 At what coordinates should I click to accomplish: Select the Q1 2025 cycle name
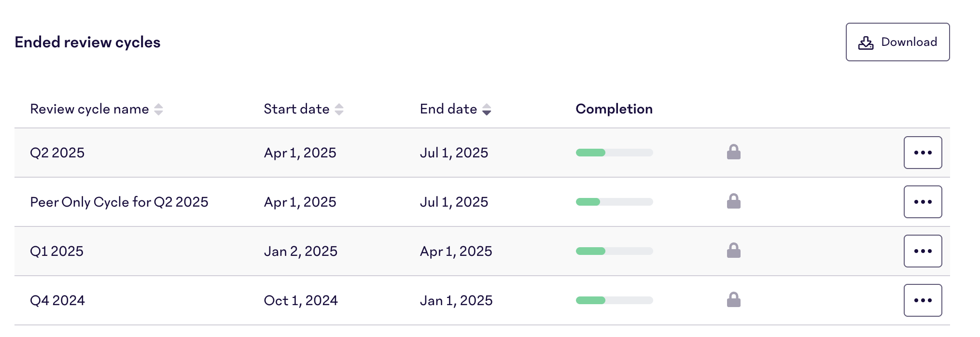[x=56, y=251]
